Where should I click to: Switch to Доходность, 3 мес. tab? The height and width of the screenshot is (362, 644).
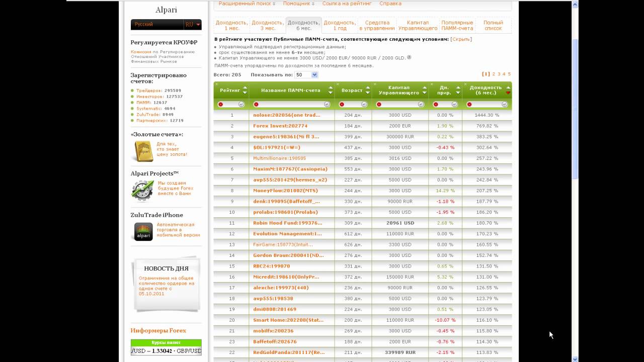[x=267, y=25]
